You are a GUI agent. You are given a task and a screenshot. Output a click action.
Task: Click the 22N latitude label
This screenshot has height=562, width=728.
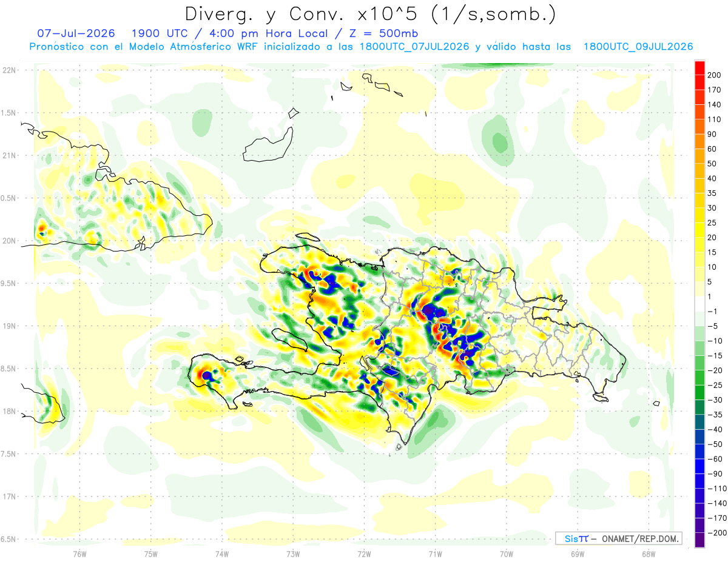8,70
